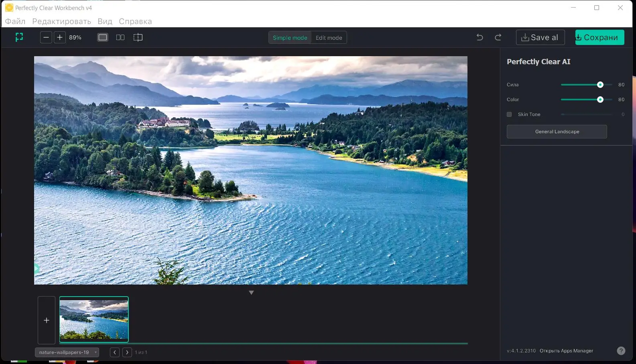Undo the last adjustment
Image resolution: width=636 pixels, height=364 pixels.
coord(480,37)
